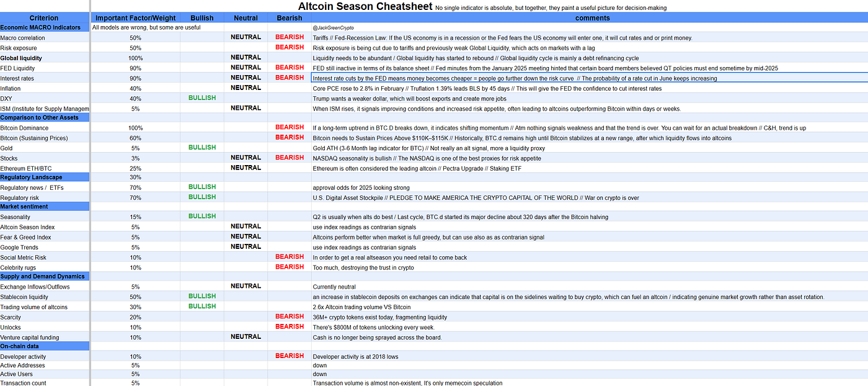
Task: Select the "On-chain data" section header
Action: point(45,346)
